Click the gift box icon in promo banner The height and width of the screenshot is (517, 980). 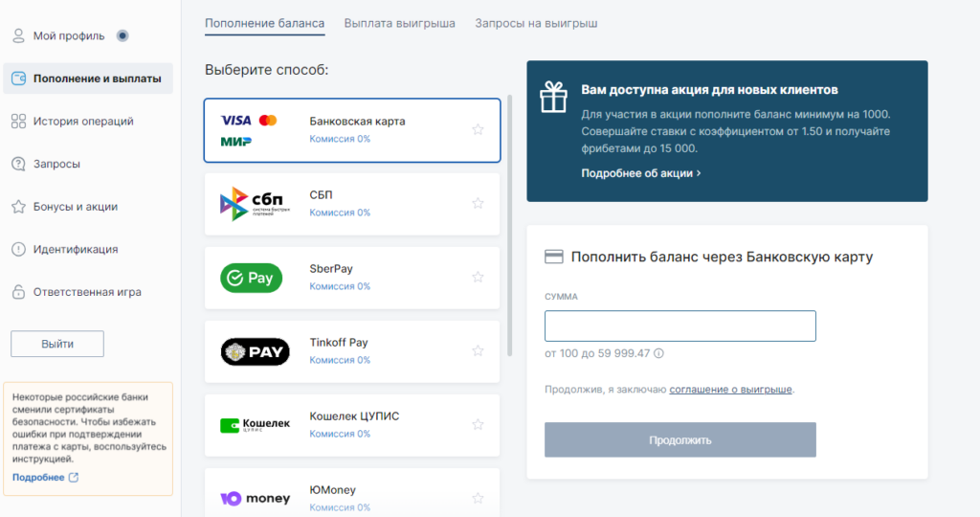coord(554,98)
